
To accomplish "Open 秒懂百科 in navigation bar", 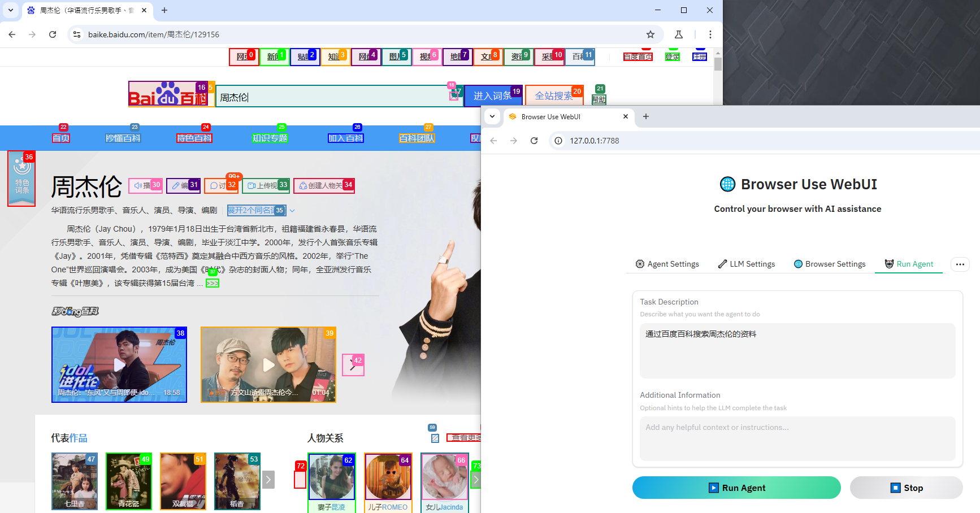I will point(123,138).
